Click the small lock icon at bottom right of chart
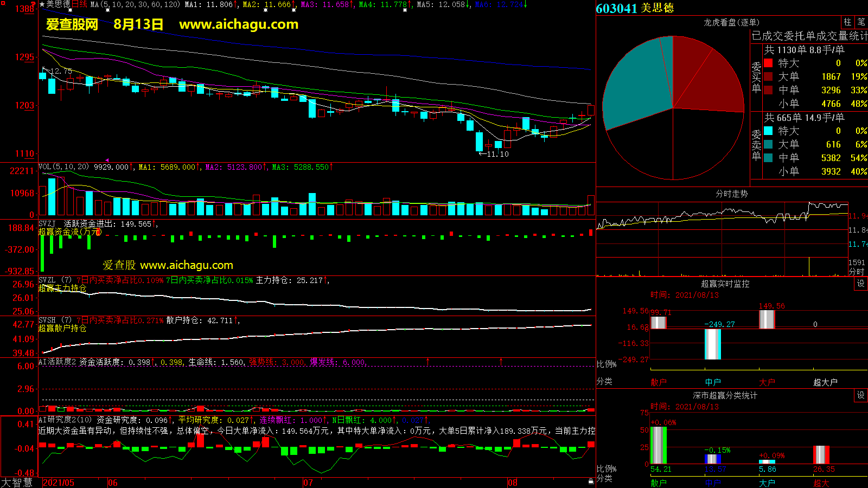 tap(591, 481)
